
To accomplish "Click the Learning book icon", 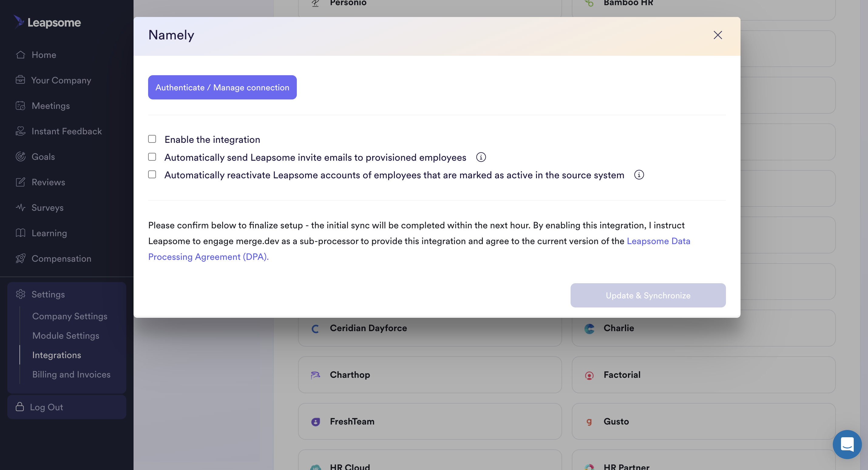I will 21,233.
